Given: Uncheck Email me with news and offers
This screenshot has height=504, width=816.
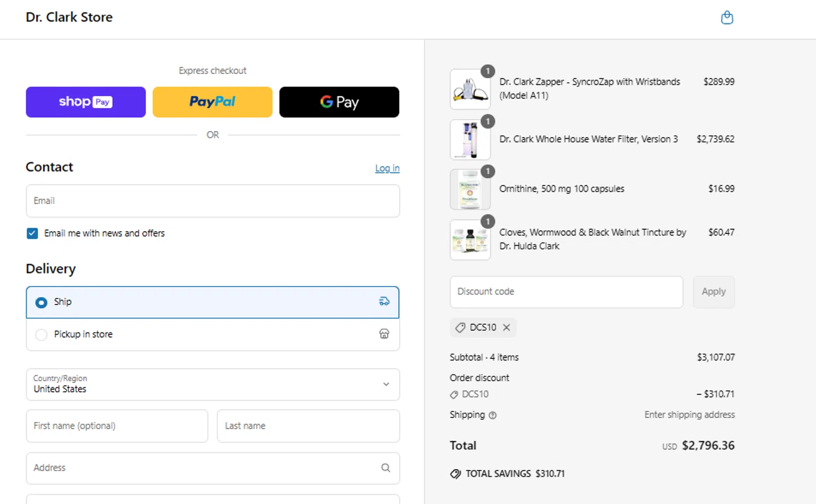Looking at the screenshot, I should (33, 233).
